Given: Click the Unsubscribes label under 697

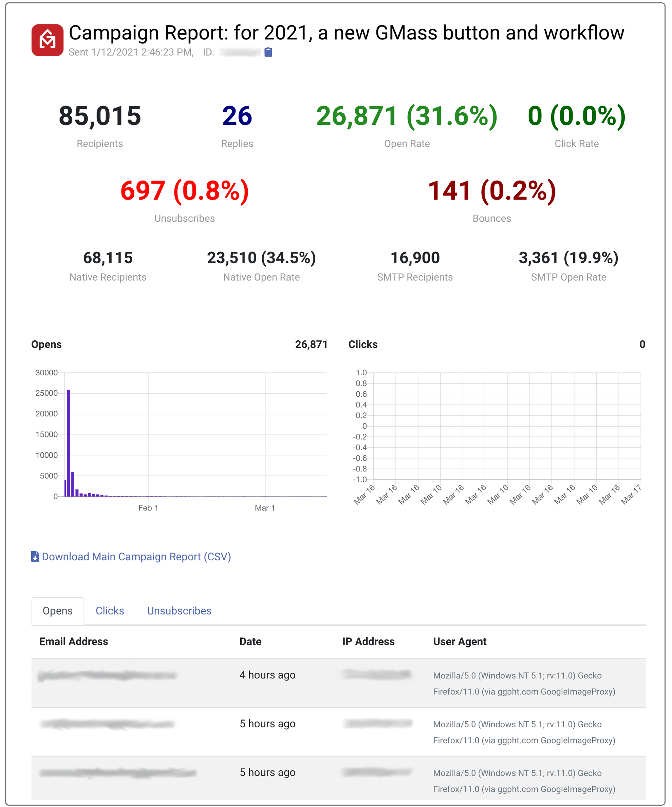Looking at the screenshot, I should click(x=184, y=218).
